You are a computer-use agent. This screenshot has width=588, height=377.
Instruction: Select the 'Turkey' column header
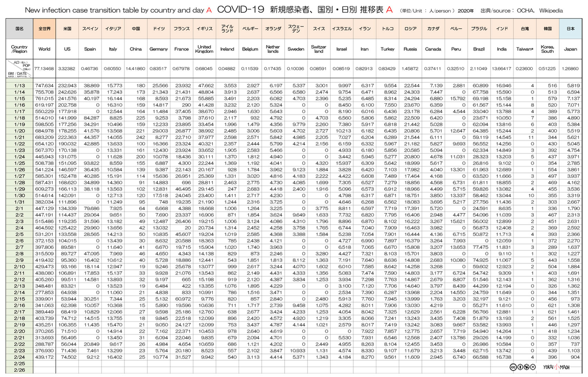pos(387,49)
